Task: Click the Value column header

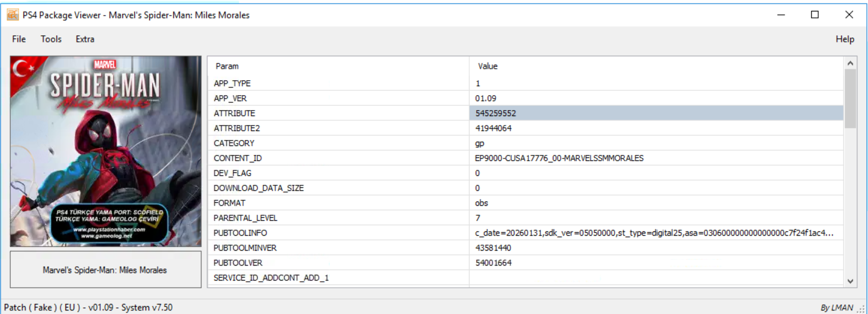Action: [488, 66]
